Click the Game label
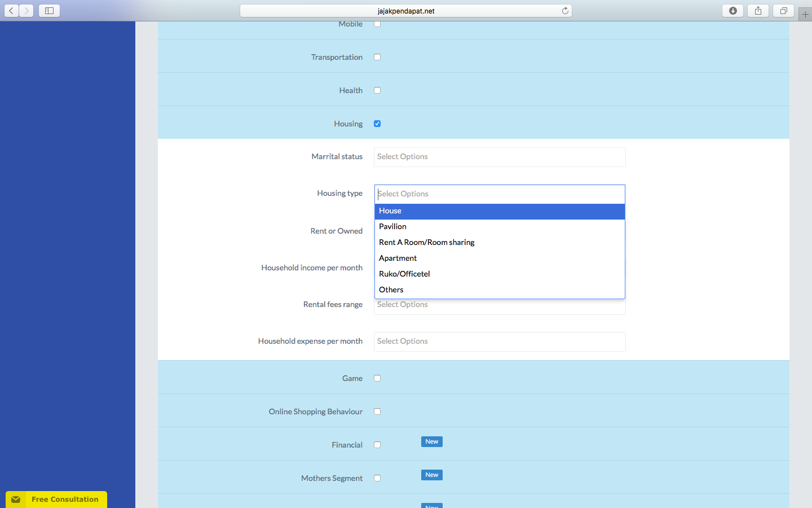 [352, 378]
